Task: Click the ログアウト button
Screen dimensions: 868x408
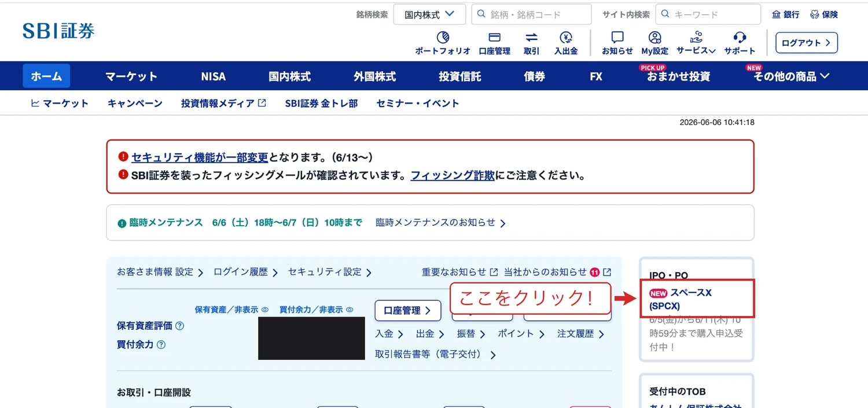Action: (807, 43)
